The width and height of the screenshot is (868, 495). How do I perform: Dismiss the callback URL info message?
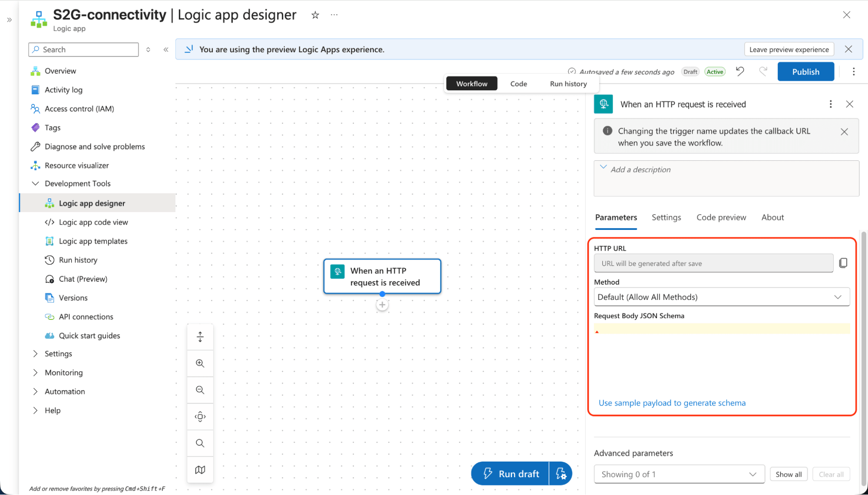[x=844, y=132]
